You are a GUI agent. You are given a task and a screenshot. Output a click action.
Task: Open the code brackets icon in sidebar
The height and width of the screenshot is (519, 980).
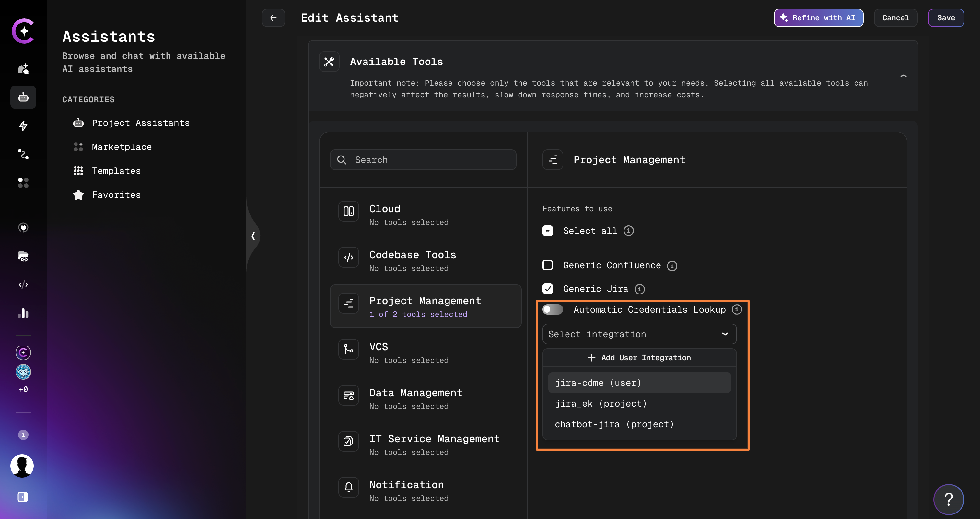click(23, 284)
